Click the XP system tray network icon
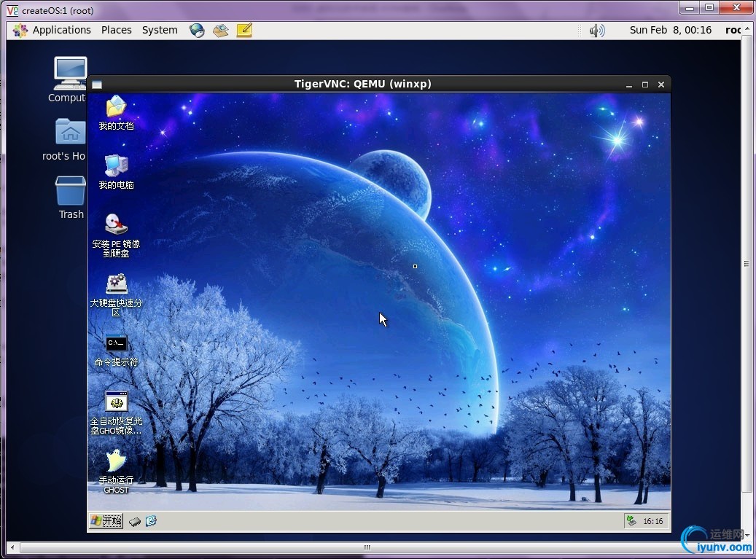756x559 pixels. 631,520
